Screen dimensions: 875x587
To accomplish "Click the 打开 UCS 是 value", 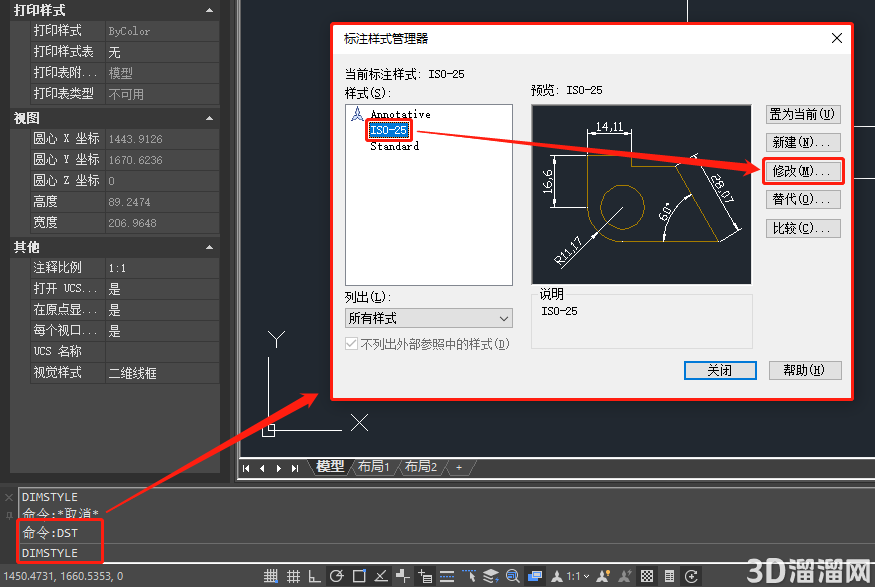I will 162,289.
